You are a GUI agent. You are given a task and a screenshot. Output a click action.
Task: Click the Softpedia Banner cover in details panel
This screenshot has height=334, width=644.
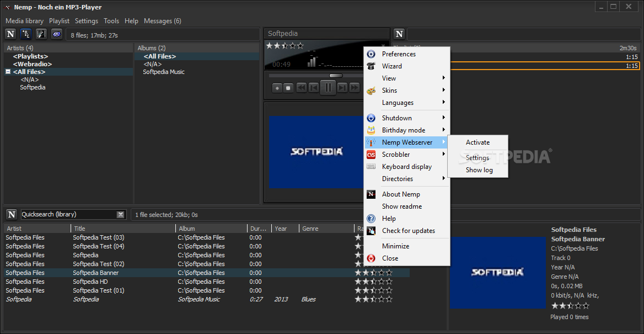click(498, 272)
